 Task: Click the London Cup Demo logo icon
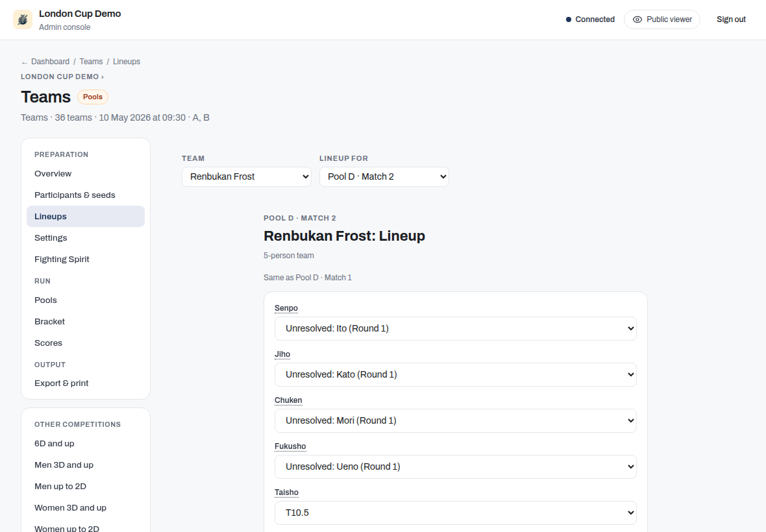coord(23,19)
